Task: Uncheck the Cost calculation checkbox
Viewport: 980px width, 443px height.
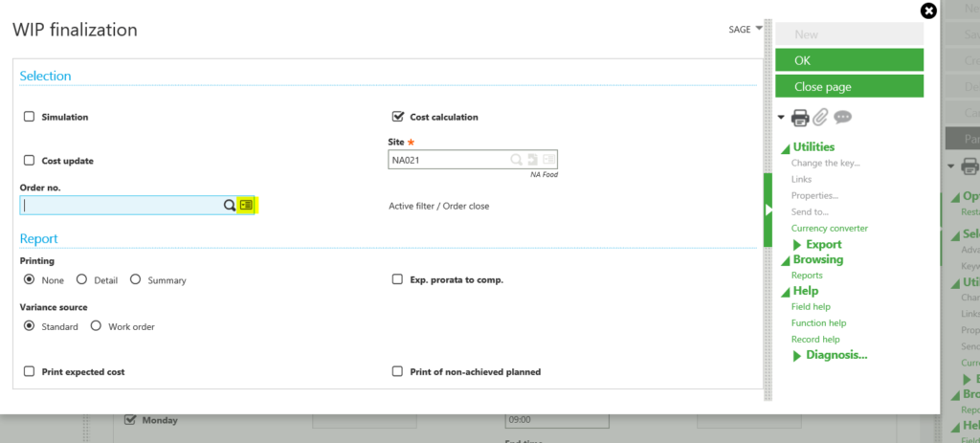Action: [398, 117]
